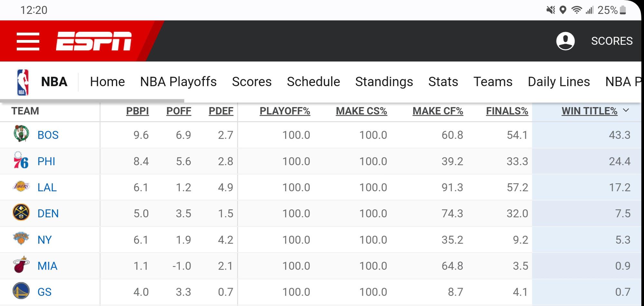Open the Daily Lines tab

pyautogui.click(x=559, y=82)
